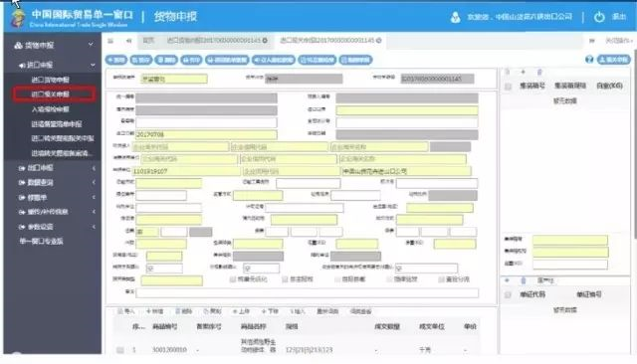Tick the checkbox in goods row 1
Image resolution: width=637 pixels, height=364 pixels.
[120, 349]
